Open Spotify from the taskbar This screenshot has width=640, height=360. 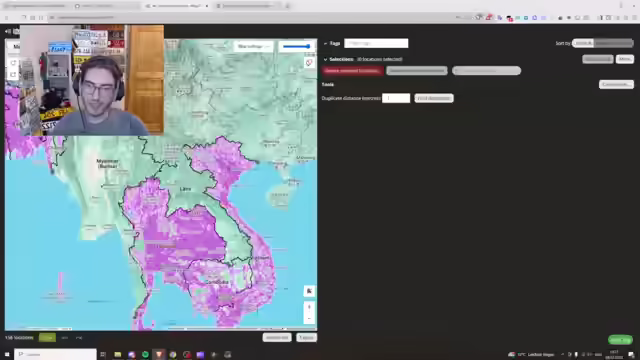click(145, 355)
